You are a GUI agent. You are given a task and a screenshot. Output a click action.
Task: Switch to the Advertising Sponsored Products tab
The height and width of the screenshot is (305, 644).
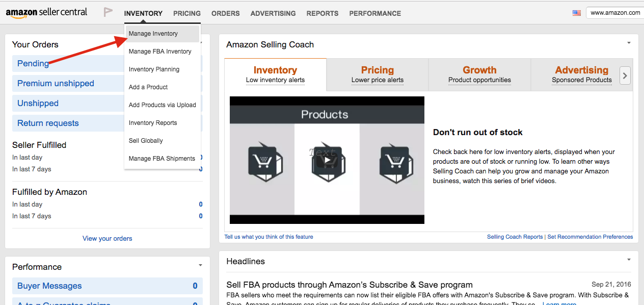tap(582, 74)
